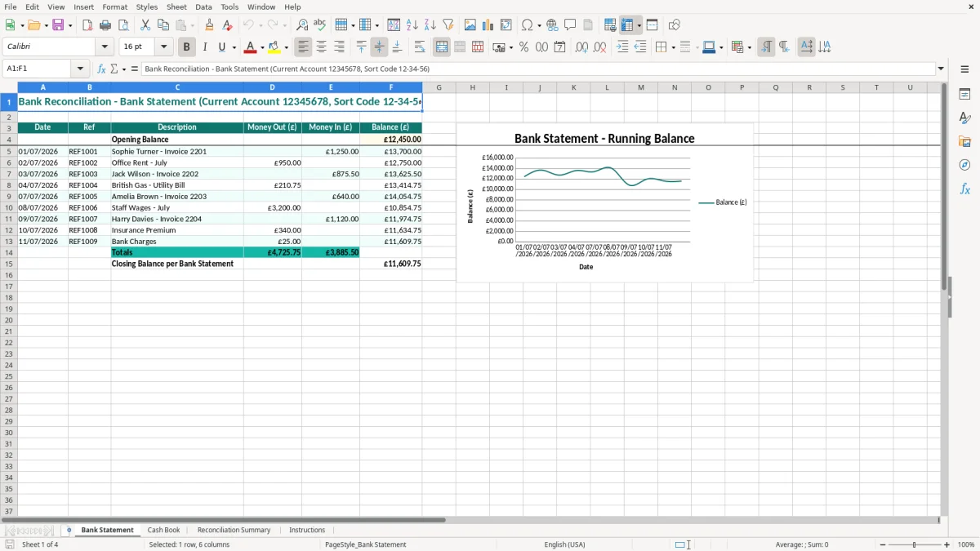The image size is (980, 551).
Task: Toggle the AutoFilter funnel icon
Action: click(448, 25)
